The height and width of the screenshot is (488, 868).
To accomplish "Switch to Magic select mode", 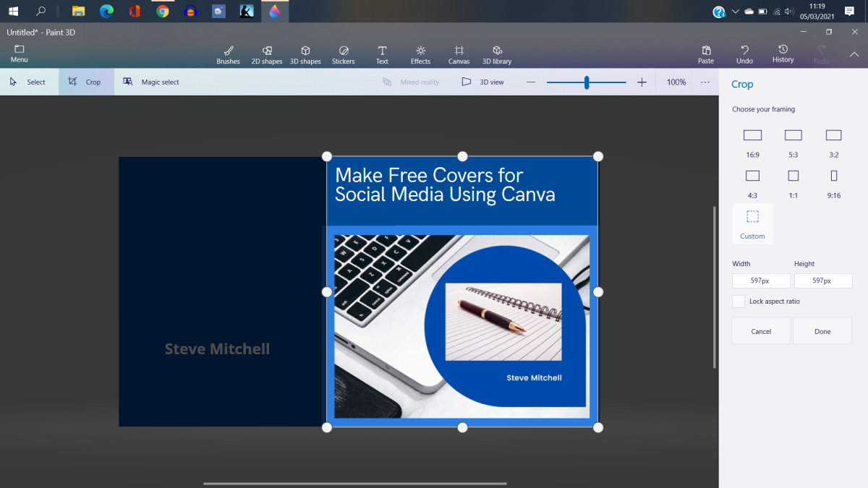I will pos(150,82).
